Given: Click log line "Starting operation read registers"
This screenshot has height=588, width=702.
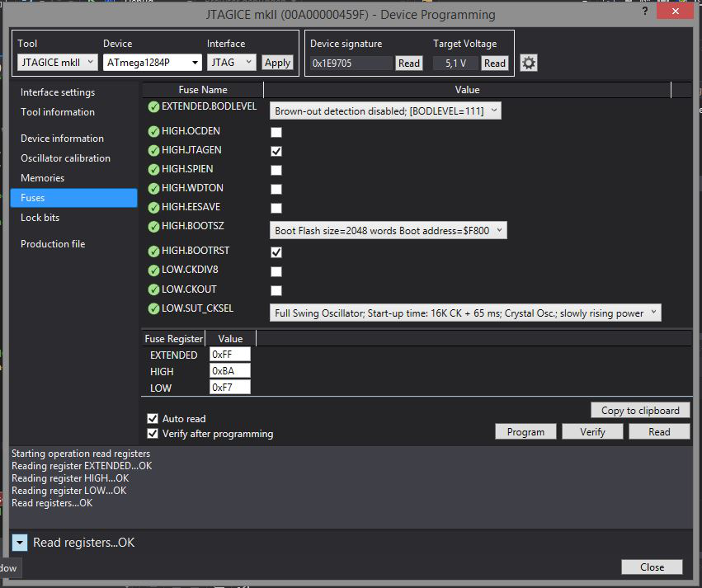Looking at the screenshot, I should click(x=81, y=454).
